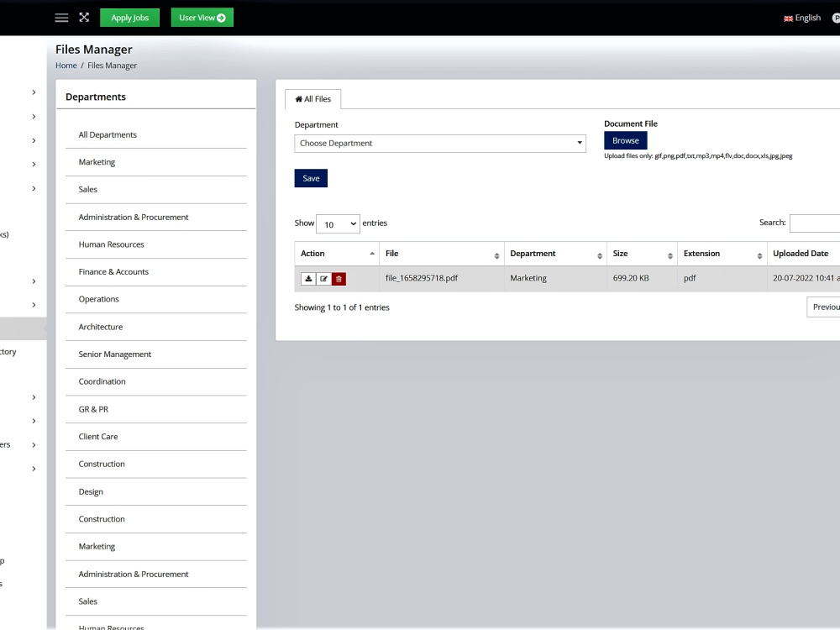This screenshot has width=840, height=630.
Task: Open the English language selector
Action: pyautogui.click(x=802, y=18)
